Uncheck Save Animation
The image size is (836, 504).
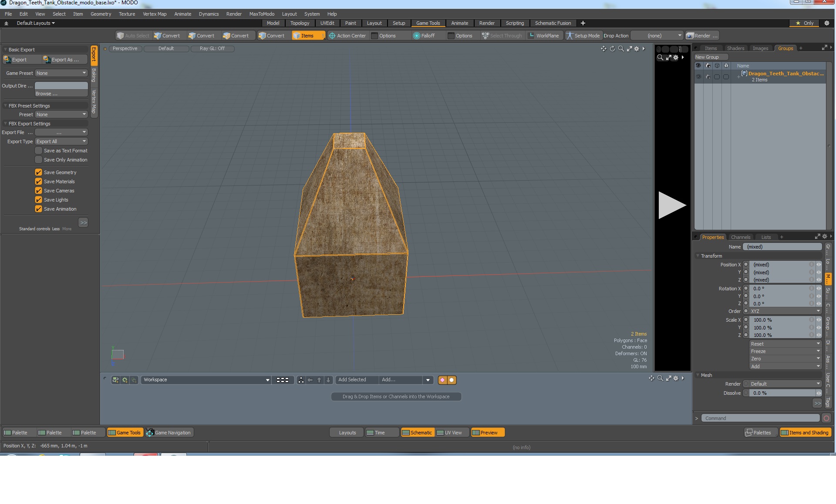(38, 209)
